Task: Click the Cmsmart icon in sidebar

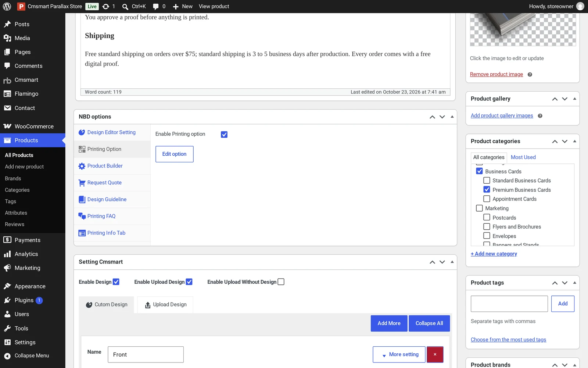Action: pyautogui.click(x=7, y=80)
